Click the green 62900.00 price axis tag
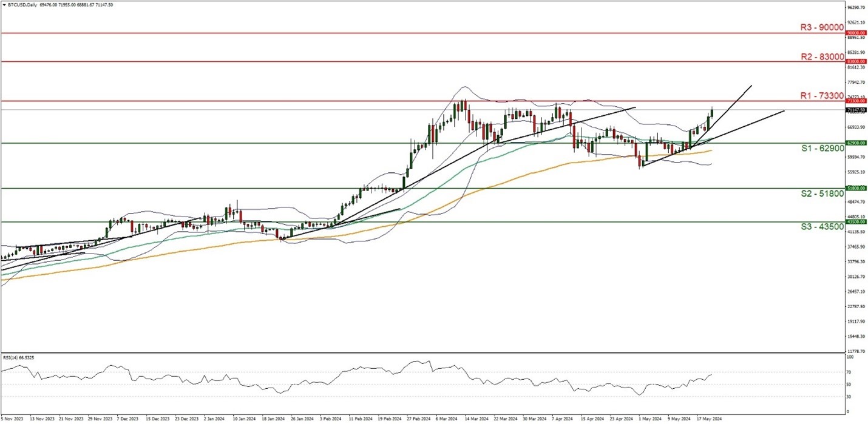Screen dimensions: 868x424 pos(856,143)
